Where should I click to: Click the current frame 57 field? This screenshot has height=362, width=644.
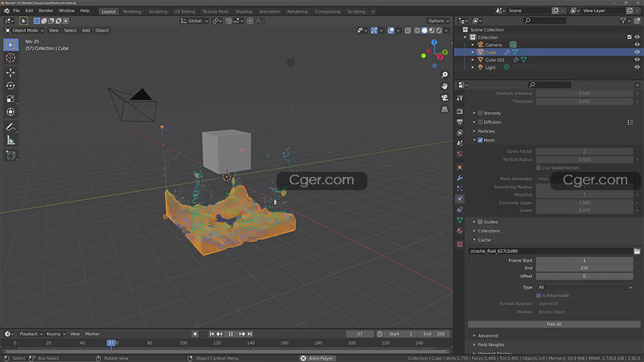pyautogui.click(x=360, y=334)
